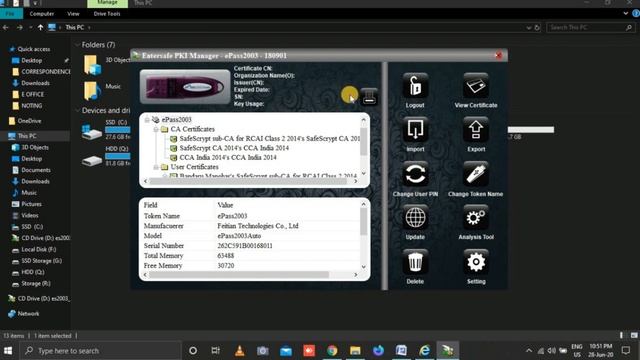Select the CA Certificates folder
The image size is (640, 360).
pyautogui.click(x=192, y=129)
